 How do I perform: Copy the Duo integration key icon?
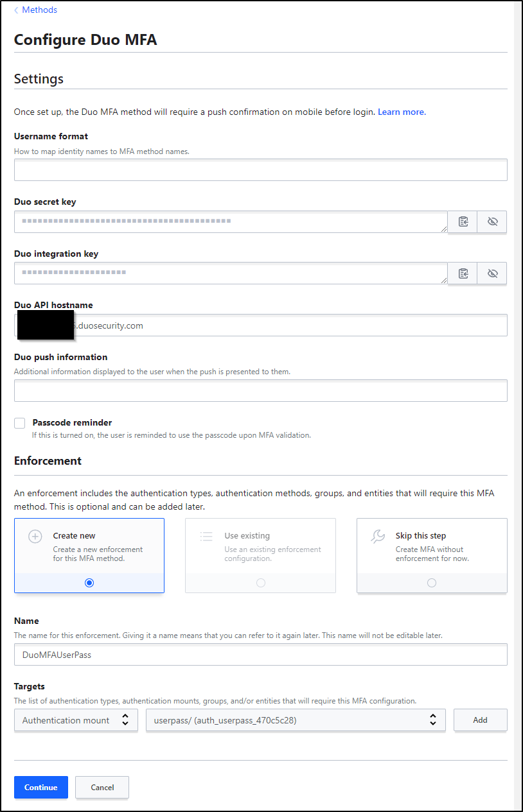[463, 273]
